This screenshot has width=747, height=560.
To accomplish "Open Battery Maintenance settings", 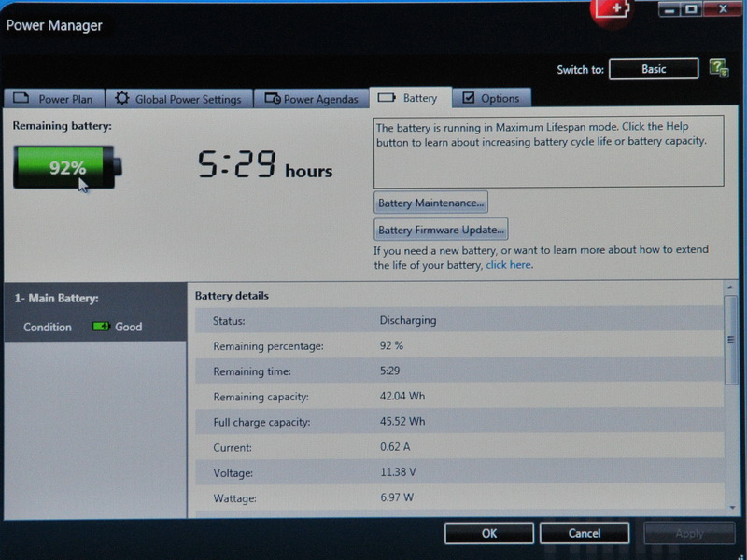I will coord(430,203).
